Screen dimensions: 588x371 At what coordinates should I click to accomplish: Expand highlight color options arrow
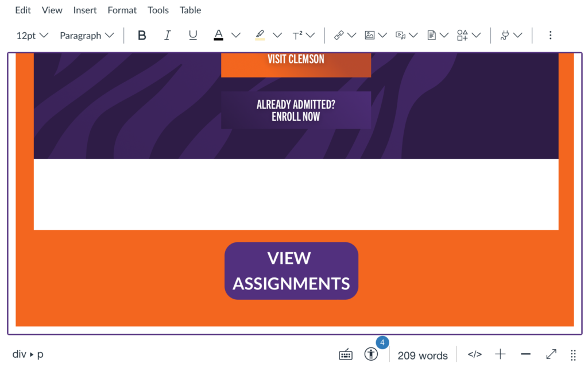click(x=277, y=35)
